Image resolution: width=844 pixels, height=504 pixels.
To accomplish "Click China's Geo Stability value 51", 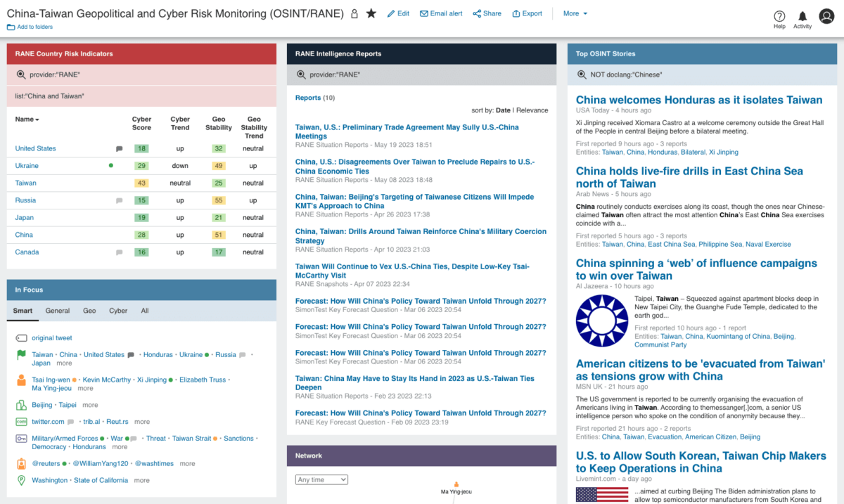I will 219,235.
